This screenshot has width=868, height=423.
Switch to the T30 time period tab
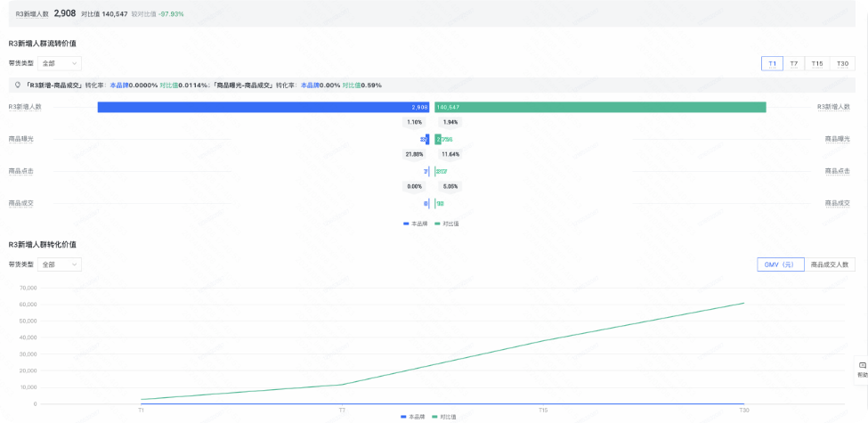point(842,63)
